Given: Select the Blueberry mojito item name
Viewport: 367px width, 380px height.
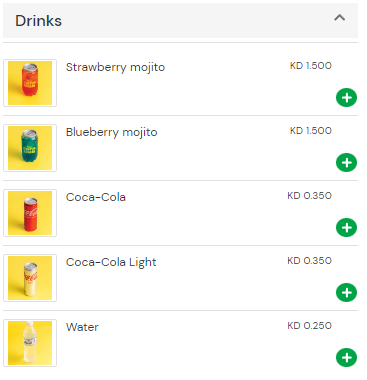Looking at the screenshot, I should [x=111, y=132].
